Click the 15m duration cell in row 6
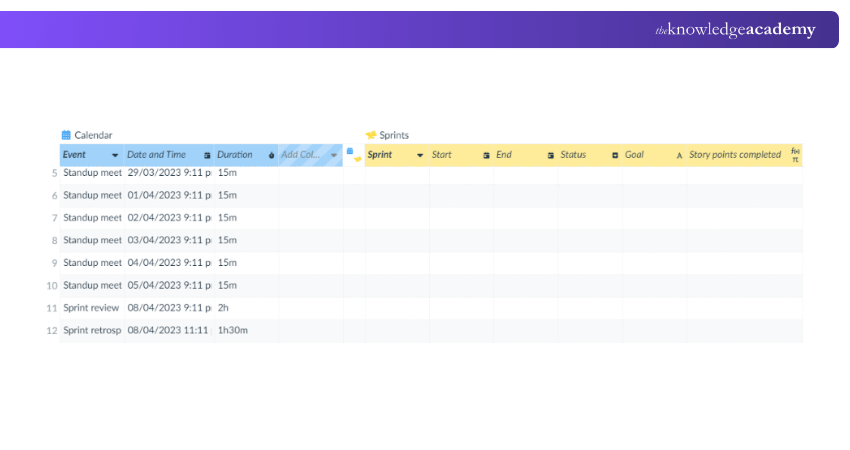850x450 pixels. pyautogui.click(x=247, y=195)
